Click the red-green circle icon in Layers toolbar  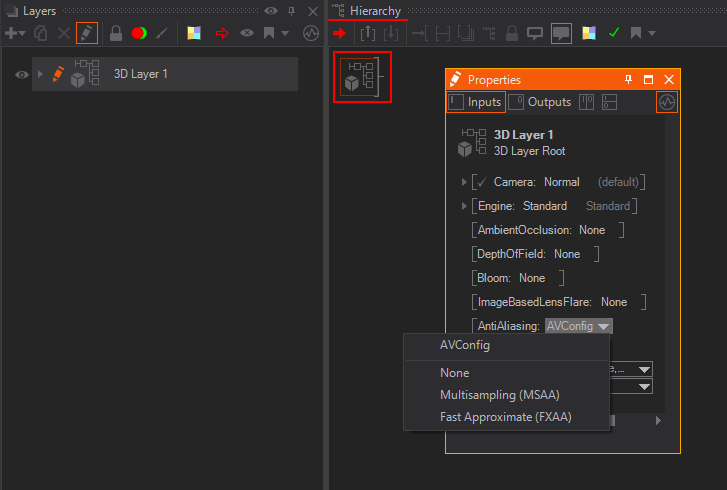pyautogui.click(x=139, y=33)
